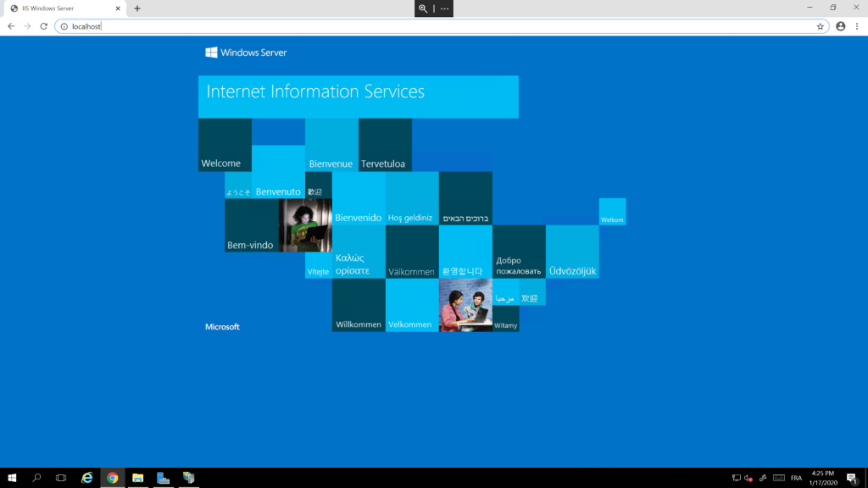Image resolution: width=868 pixels, height=488 pixels.
Task: Open a new tab with the plus button
Action: [137, 8]
